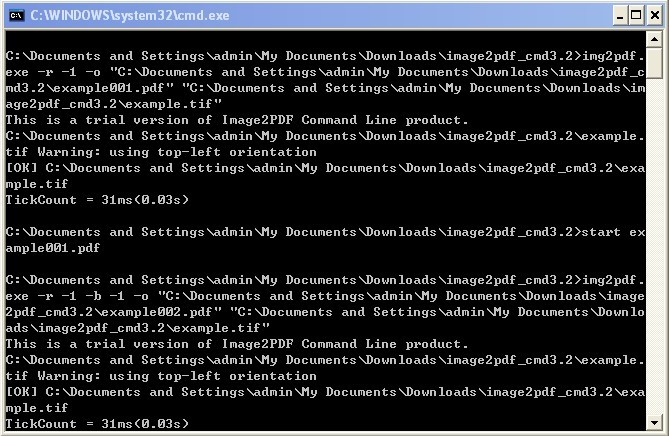The height and width of the screenshot is (436, 669).
Task: Click the second 'This is a trial version' line
Action: tap(237, 344)
